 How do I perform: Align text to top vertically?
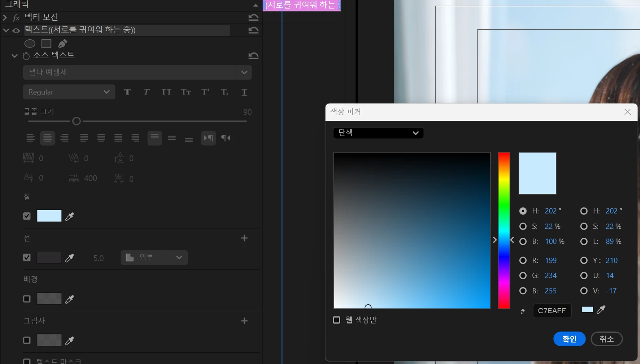(x=155, y=138)
